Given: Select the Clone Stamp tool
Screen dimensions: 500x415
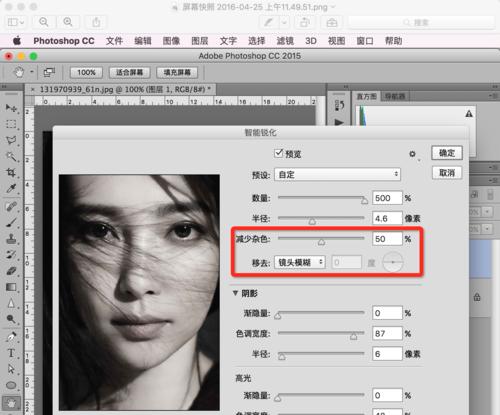Looking at the screenshot, I should pyautogui.click(x=11, y=239).
